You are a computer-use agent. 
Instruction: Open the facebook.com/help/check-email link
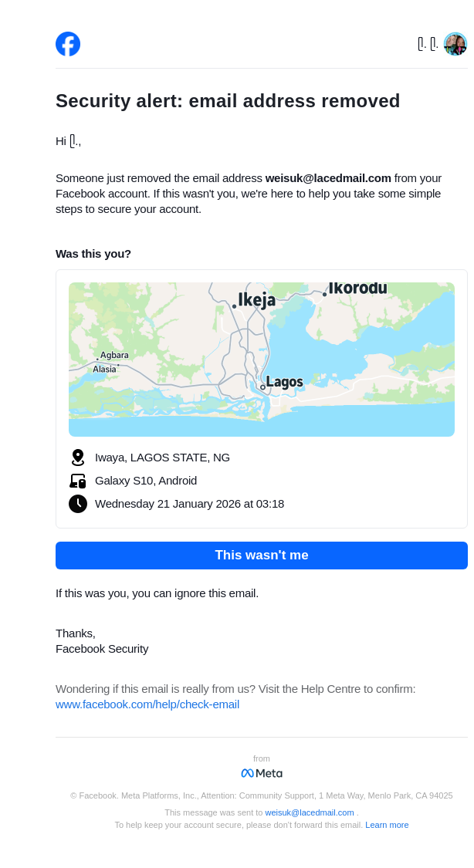coord(147,704)
